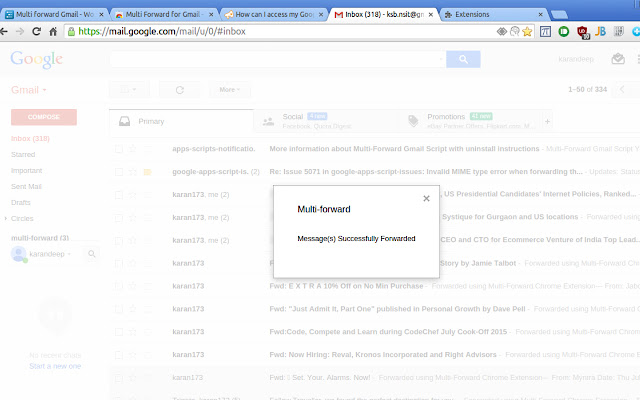The height and width of the screenshot is (400, 640).
Task: Open the inbox notification icon near karandeep
Action: [x=618, y=59]
